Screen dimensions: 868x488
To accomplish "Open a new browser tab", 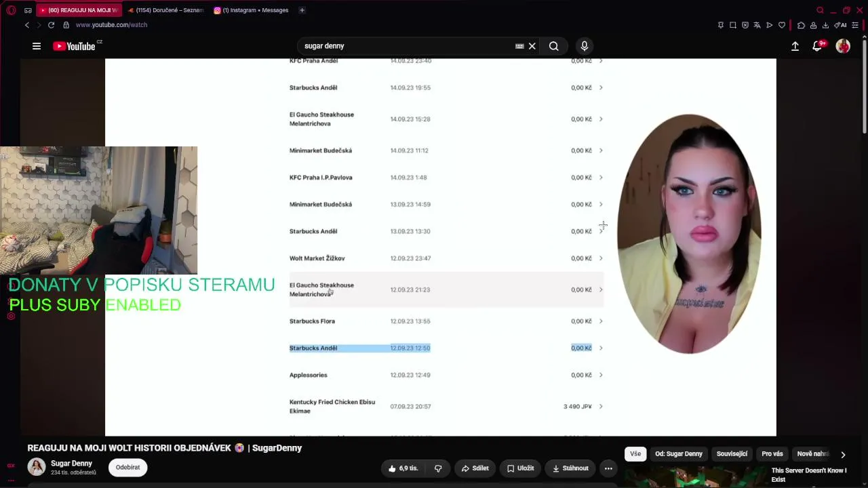I will (302, 10).
